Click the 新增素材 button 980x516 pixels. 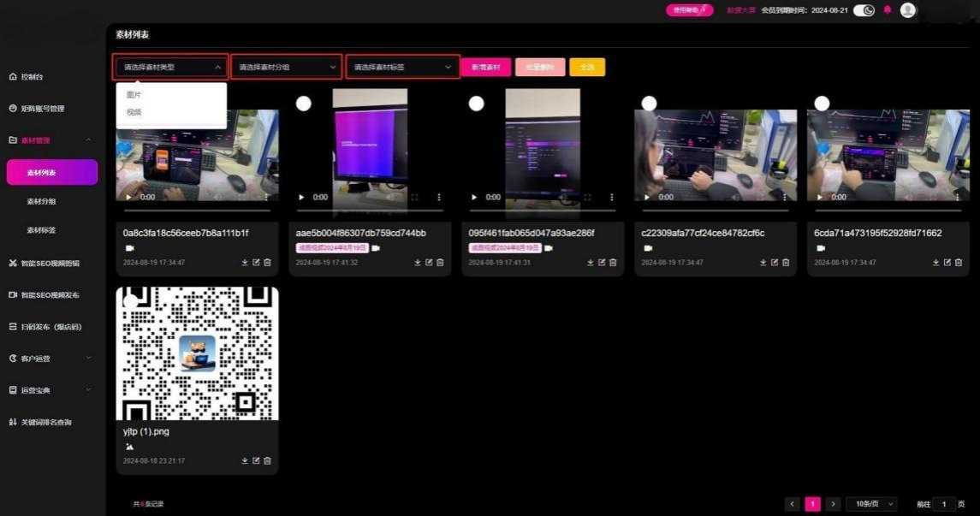coord(485,67)
